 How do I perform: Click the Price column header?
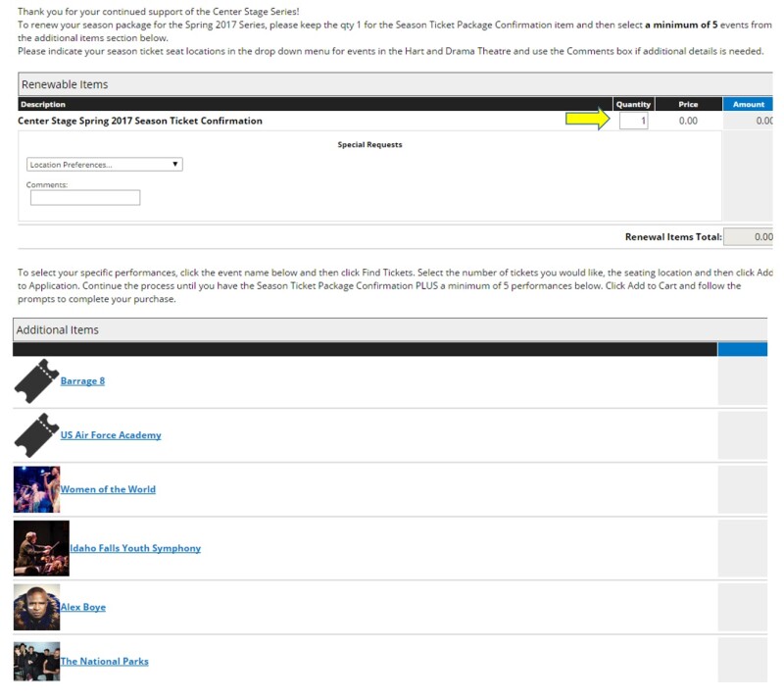688,104
